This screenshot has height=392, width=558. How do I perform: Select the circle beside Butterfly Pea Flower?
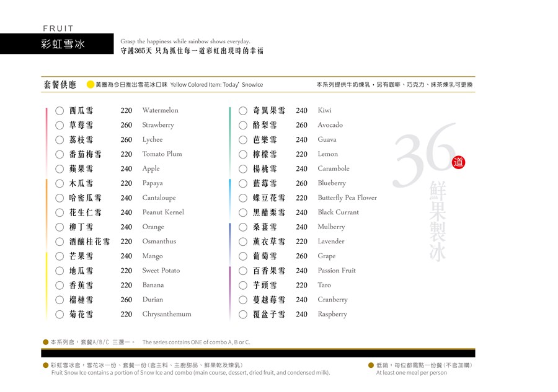pyautogui.click(x=242, y=198)
